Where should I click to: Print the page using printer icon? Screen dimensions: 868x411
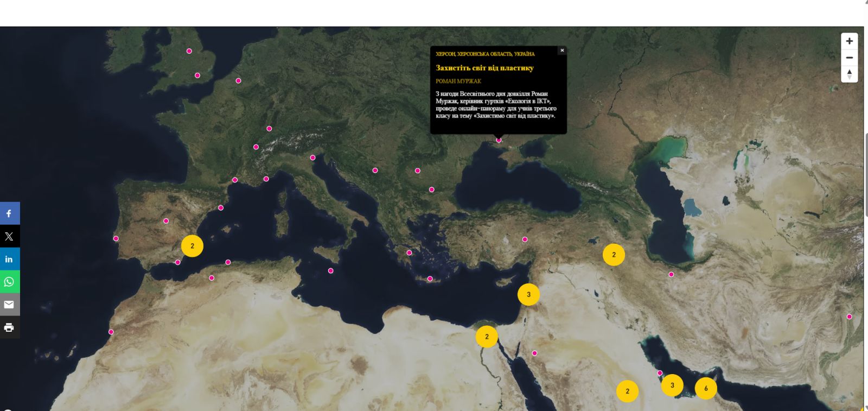click(x=9, y=327)
